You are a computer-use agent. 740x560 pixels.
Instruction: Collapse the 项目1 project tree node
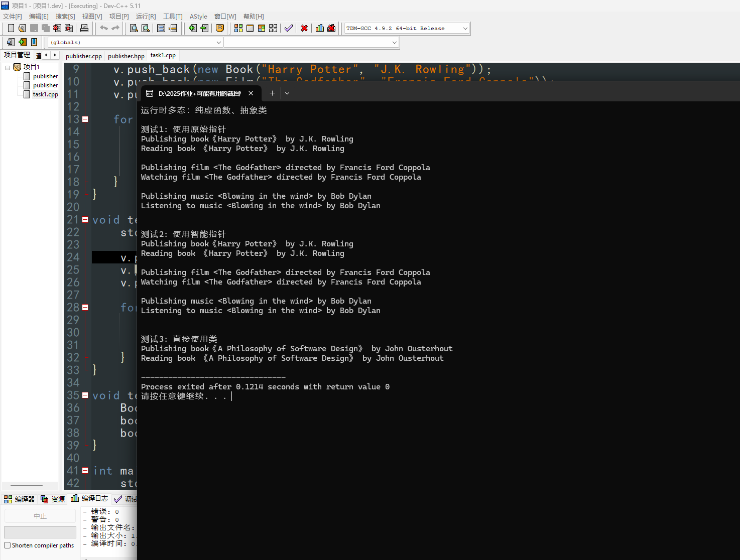8,67
